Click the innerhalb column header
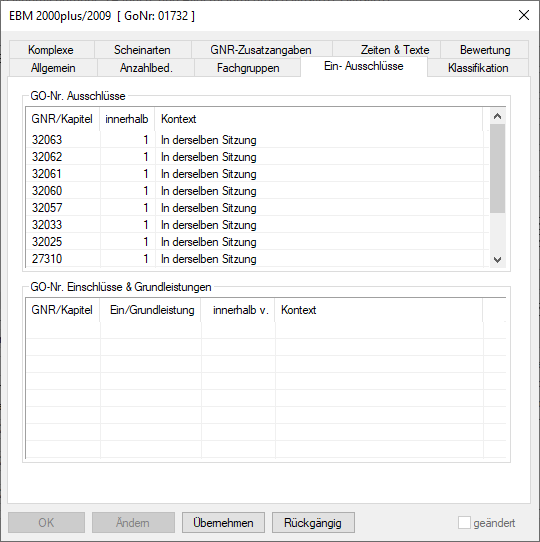 coord(127,119)
